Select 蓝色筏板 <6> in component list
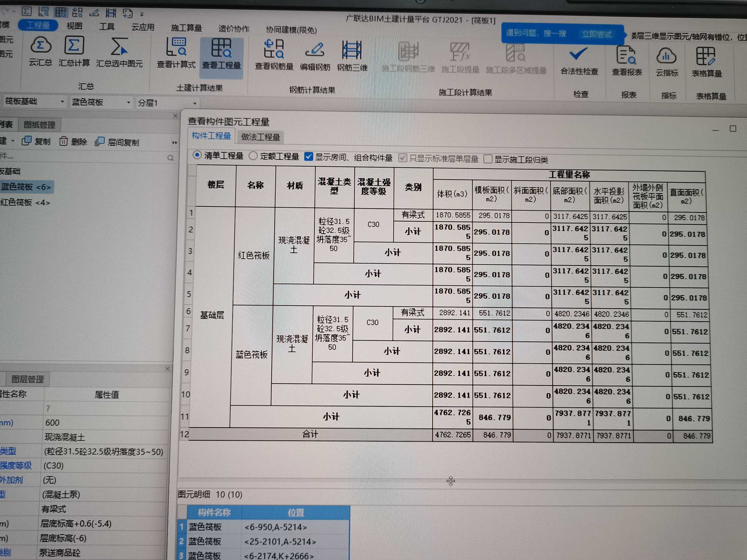This screenshot has height=560, width=747. [26, 187]
